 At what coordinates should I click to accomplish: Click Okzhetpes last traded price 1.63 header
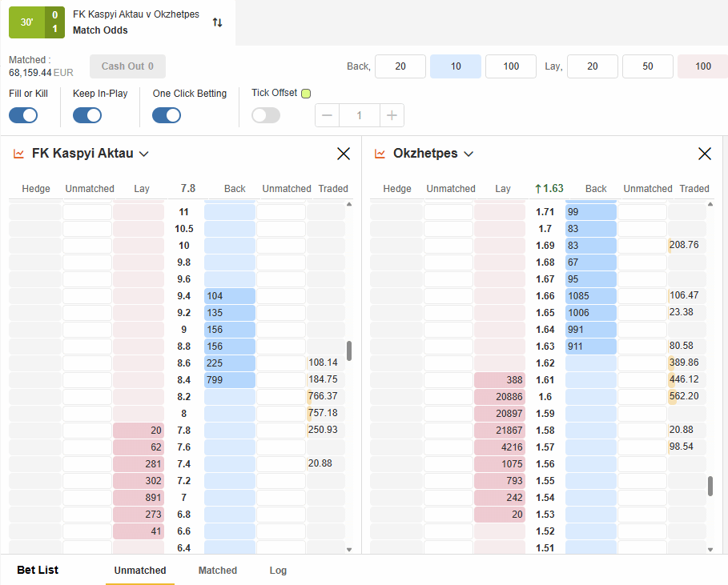point(549,188)
